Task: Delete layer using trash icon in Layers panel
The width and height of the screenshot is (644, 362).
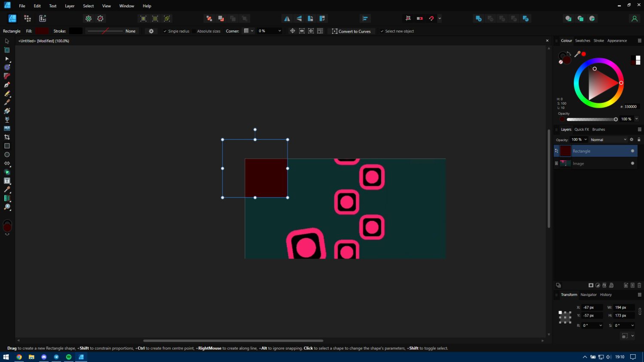Action: click(639, 285)
